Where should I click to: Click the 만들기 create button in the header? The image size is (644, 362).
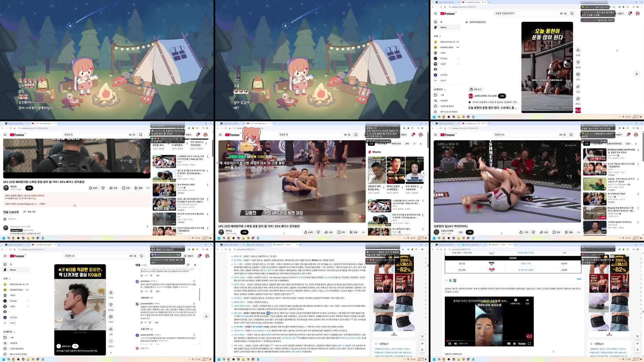pos(621,14)
